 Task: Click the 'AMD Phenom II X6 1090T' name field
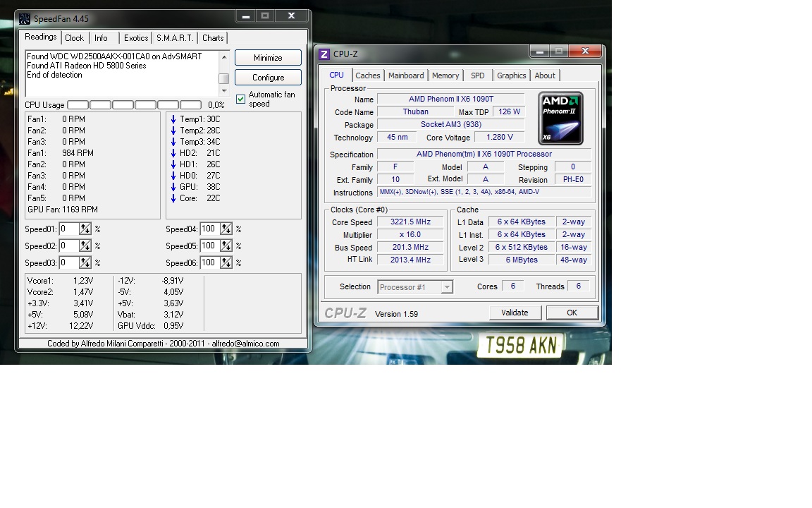(x=451, y=99)
